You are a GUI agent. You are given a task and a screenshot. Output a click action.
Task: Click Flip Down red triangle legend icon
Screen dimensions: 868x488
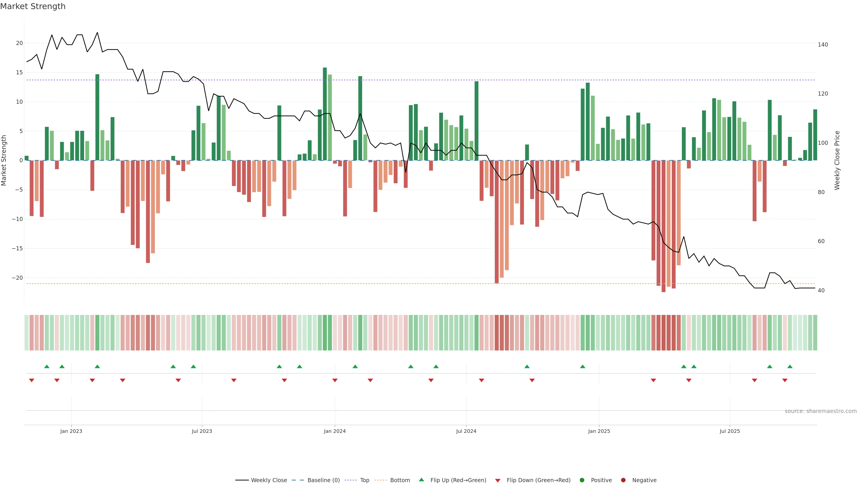498,480
